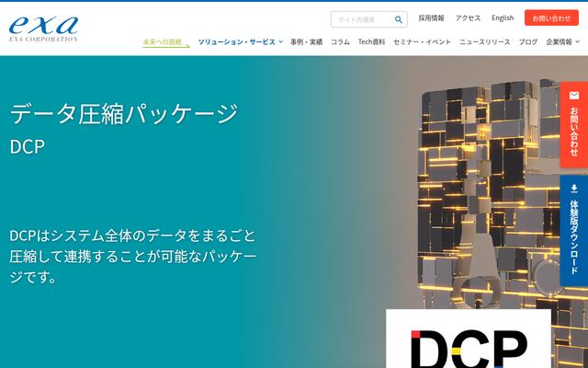
Task: Click the mail icon on side tab
Action: (574, 96)
